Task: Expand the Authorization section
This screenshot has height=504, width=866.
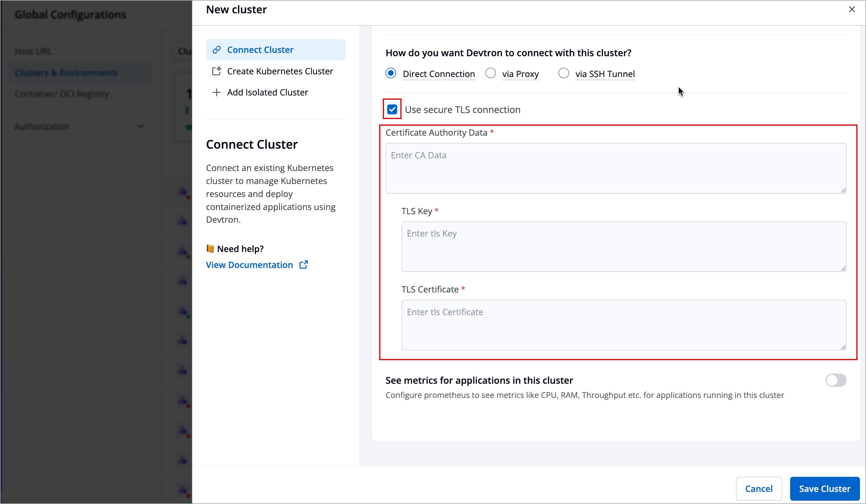Action: (x=141, y=126)
